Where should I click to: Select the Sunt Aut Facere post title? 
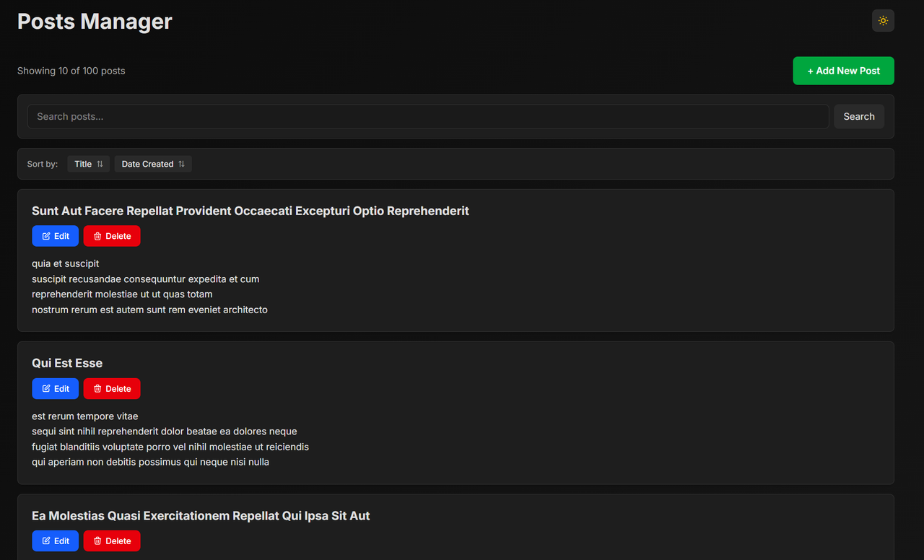[x=250, y=211]
